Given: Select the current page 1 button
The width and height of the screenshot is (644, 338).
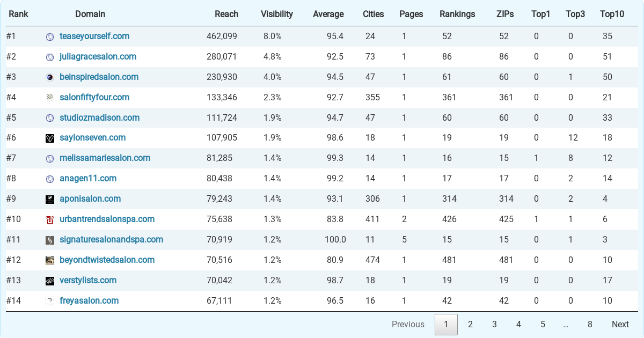Looking at the screenshot, I should pyautogui.click(x=446, y=324).
